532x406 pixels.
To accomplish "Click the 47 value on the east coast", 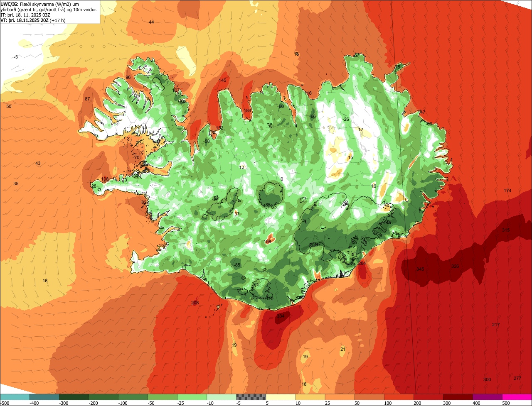I will click(x=423, y=112).
